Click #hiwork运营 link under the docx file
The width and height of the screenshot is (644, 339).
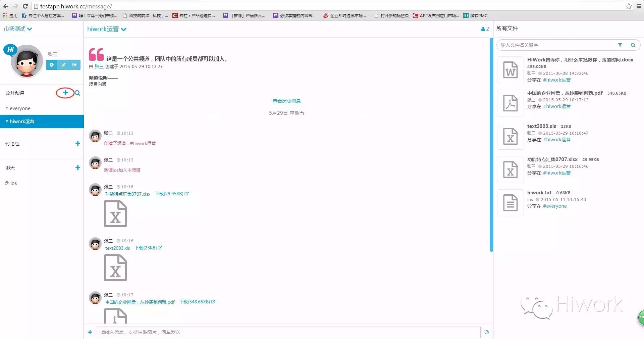557,80
